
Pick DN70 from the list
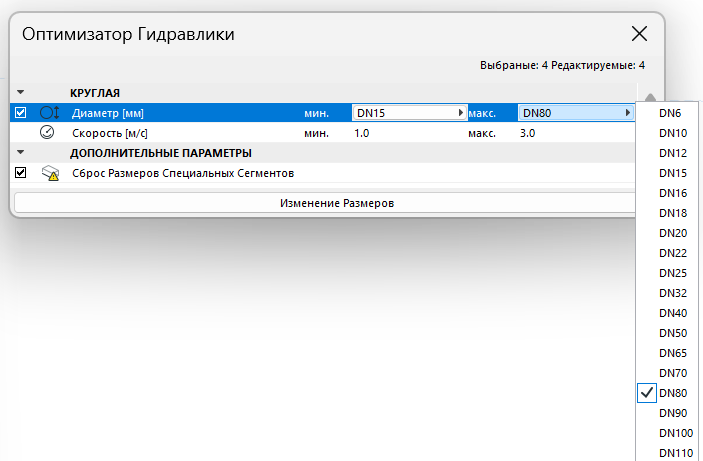(x=667, y=373)
